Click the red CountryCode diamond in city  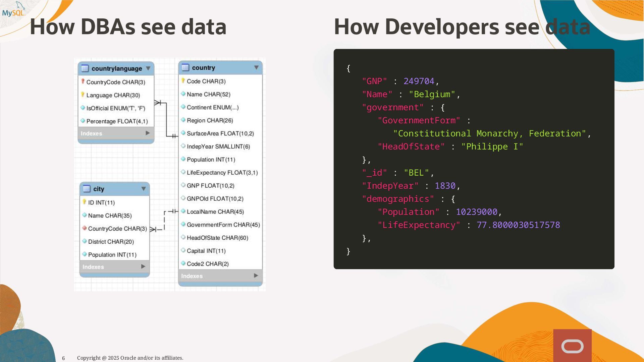click(x=85, y=228)
